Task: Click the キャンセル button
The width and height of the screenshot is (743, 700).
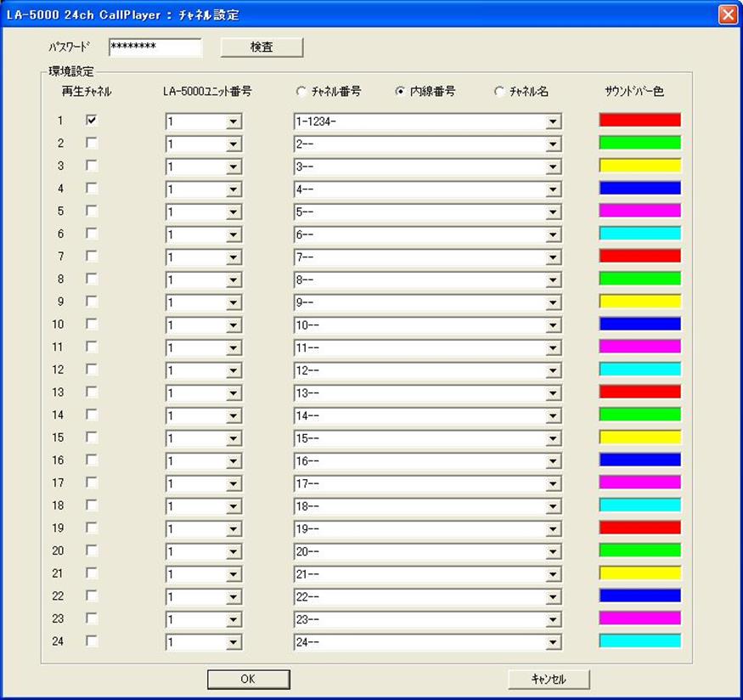Action: (549, 679)
